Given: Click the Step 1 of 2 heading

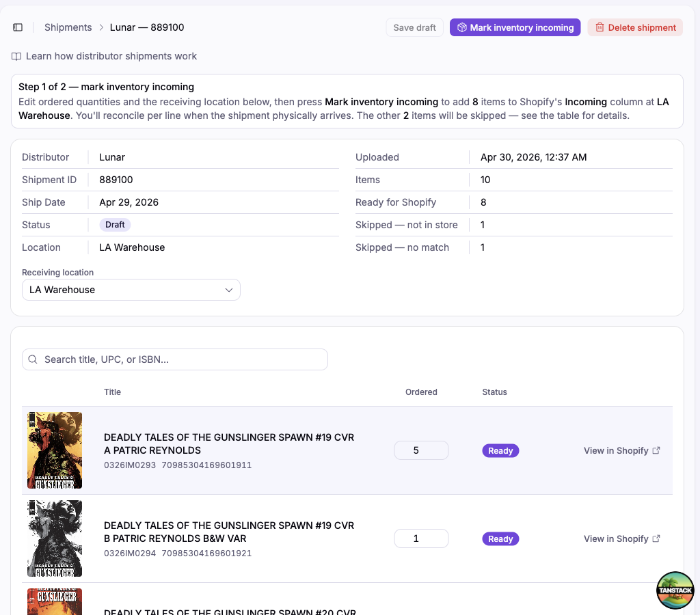Looking at the screenshot, I should point(106,87).
